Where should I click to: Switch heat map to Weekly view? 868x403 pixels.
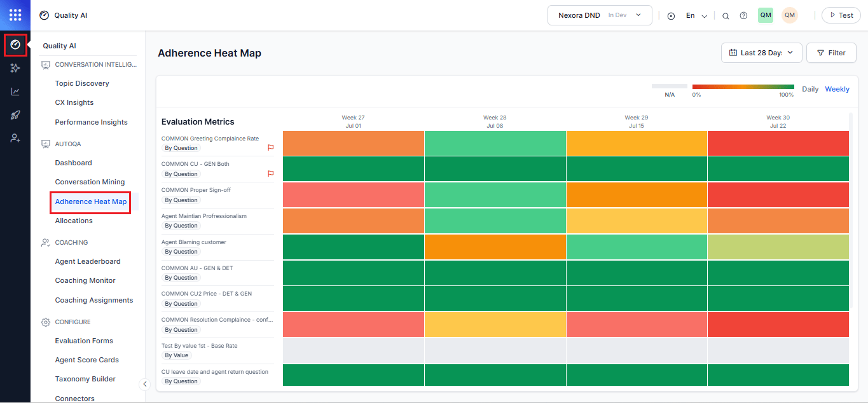pyautogui.click(x=837, y=89)
